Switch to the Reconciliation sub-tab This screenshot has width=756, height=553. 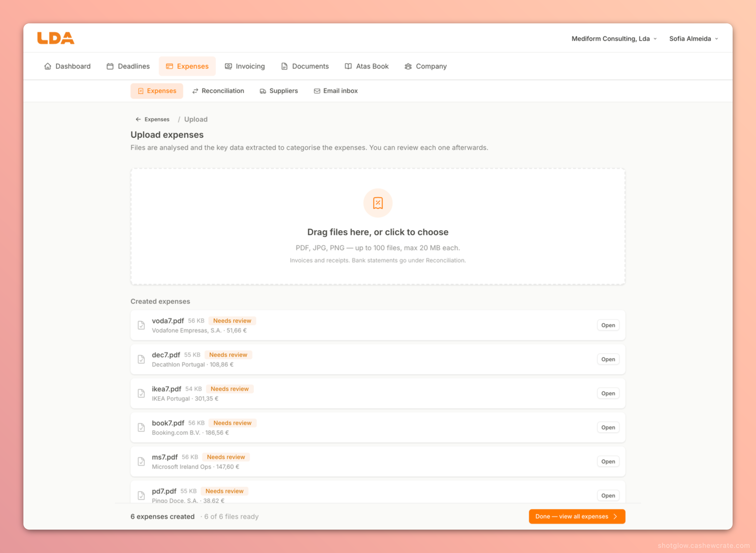(x=218, y=91)
